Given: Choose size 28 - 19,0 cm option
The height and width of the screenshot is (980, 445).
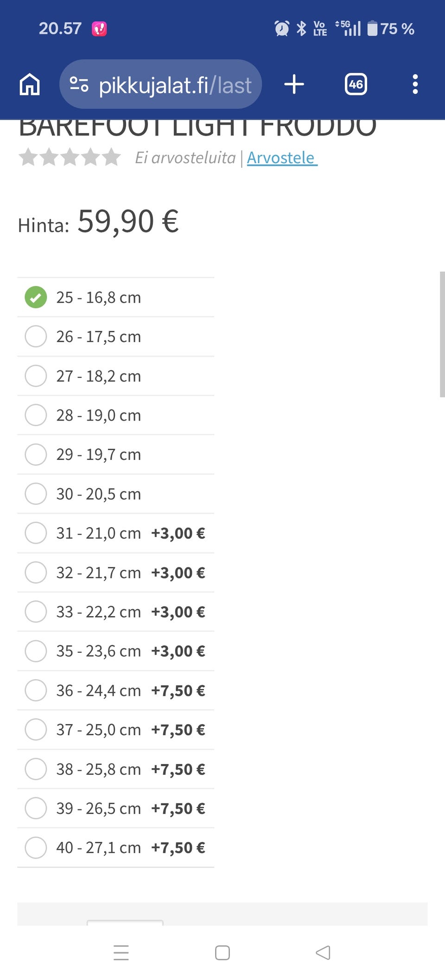Looking at the screenshot, I should [x=36, y=415].
